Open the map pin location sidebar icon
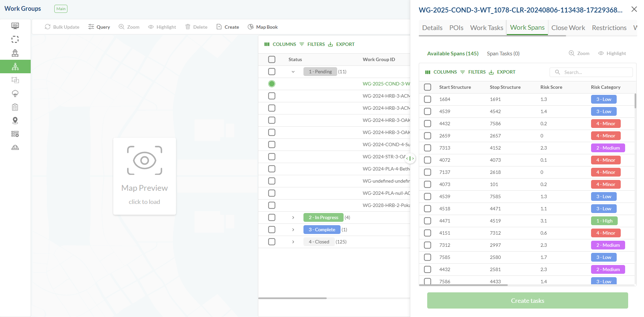The width and height of the screenshot is (644, 317). coord(15,121)
